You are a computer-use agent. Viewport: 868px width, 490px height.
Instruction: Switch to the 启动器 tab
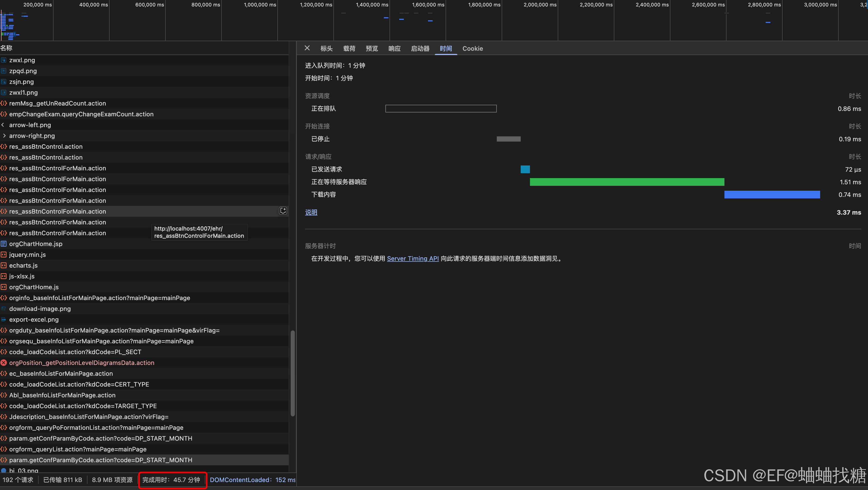click(420, 49)
